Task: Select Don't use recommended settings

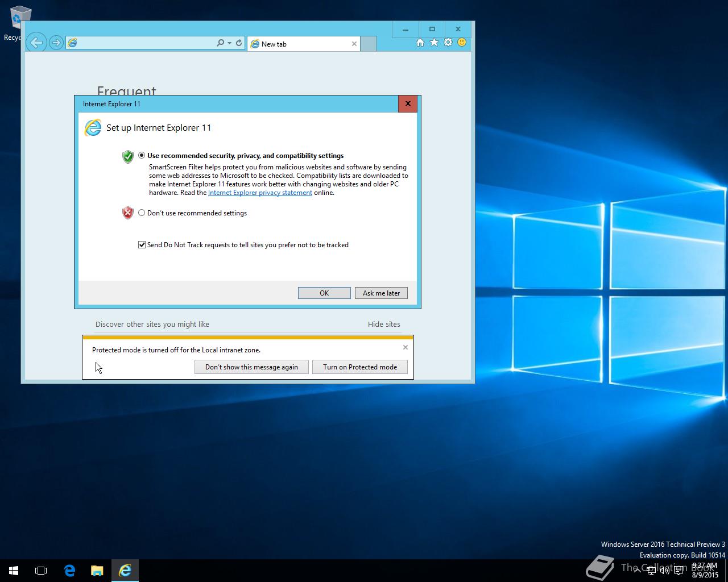Action: point(142,213)
